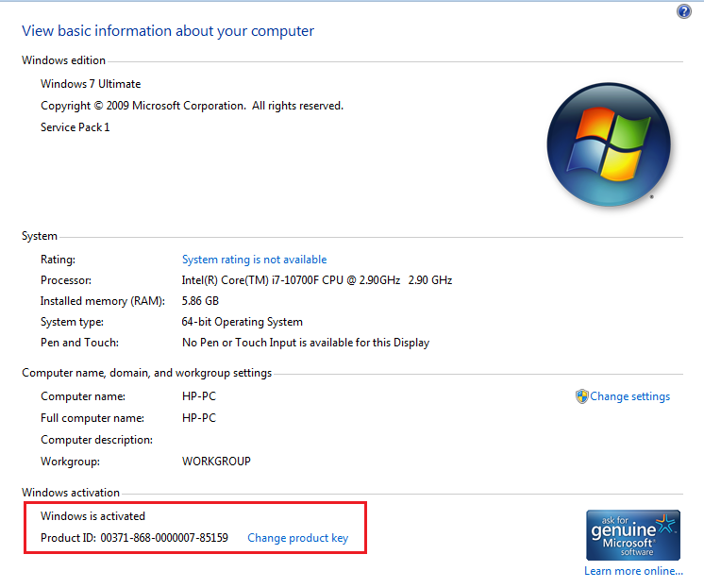The width and height of the screenshot is (704, 588).
Task: Open System rating is not available link
Action: (x=254, y=260)
